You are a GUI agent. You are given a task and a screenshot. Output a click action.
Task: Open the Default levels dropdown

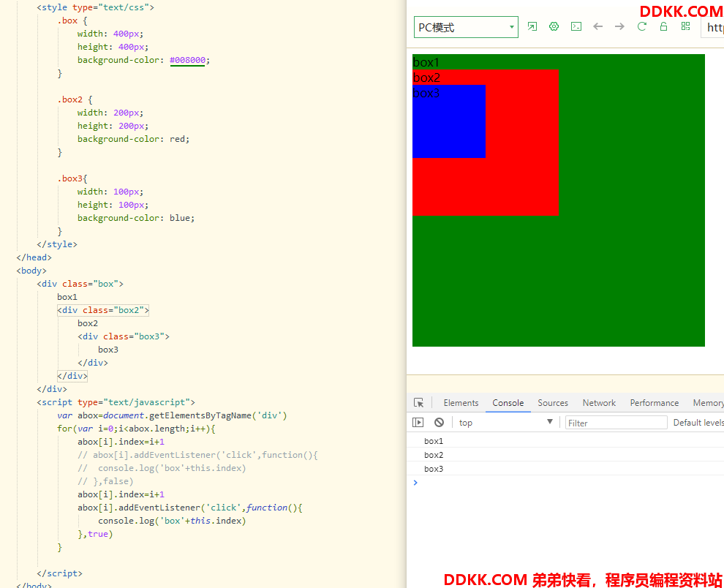pos(698,423)
